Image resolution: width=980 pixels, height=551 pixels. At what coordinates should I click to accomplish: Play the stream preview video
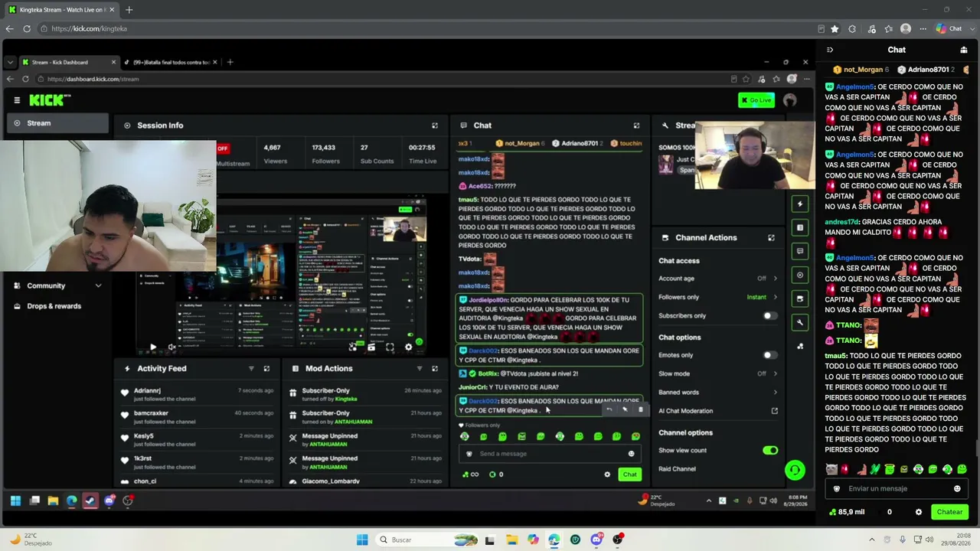coord(153,347)
